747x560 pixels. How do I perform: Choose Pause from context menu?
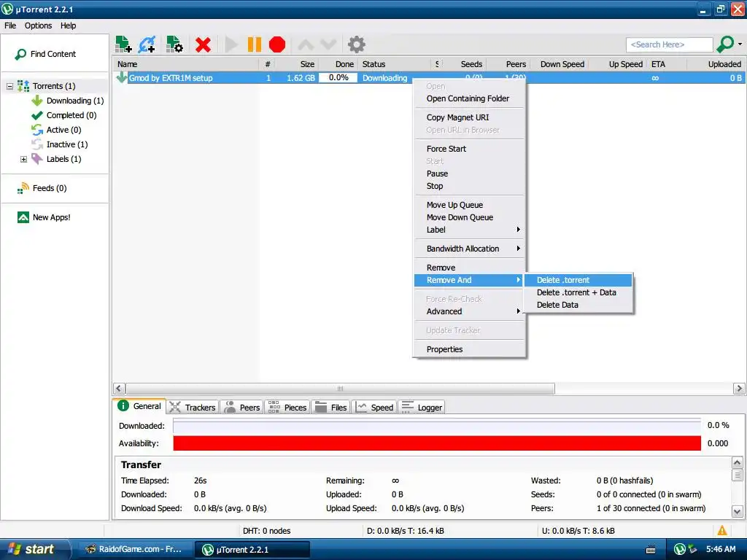469,174
